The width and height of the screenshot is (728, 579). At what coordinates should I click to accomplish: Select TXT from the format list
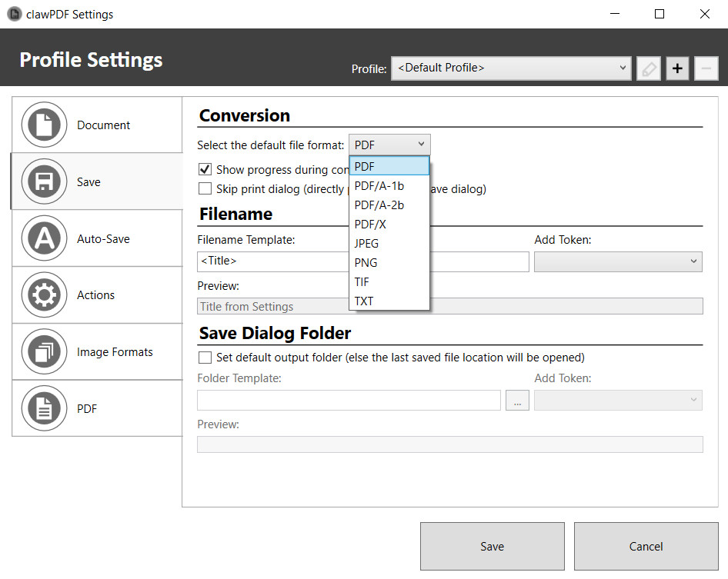389,301
